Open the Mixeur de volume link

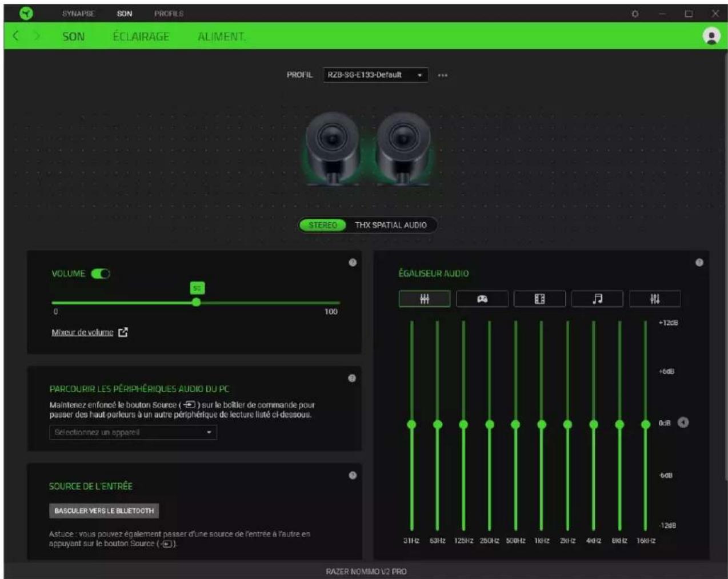tap(82, 332)
